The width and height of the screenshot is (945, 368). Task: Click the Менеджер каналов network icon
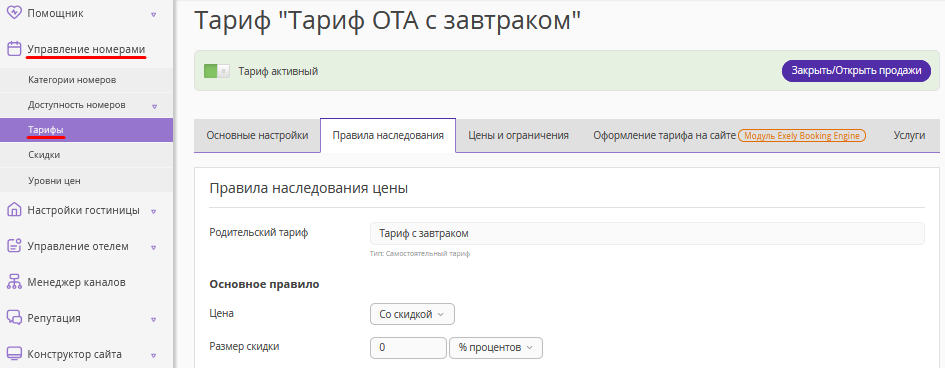(14, 282)
